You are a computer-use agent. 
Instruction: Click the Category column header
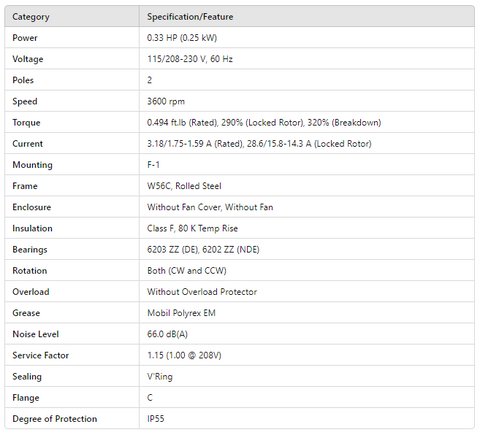(x=31, y=17)
